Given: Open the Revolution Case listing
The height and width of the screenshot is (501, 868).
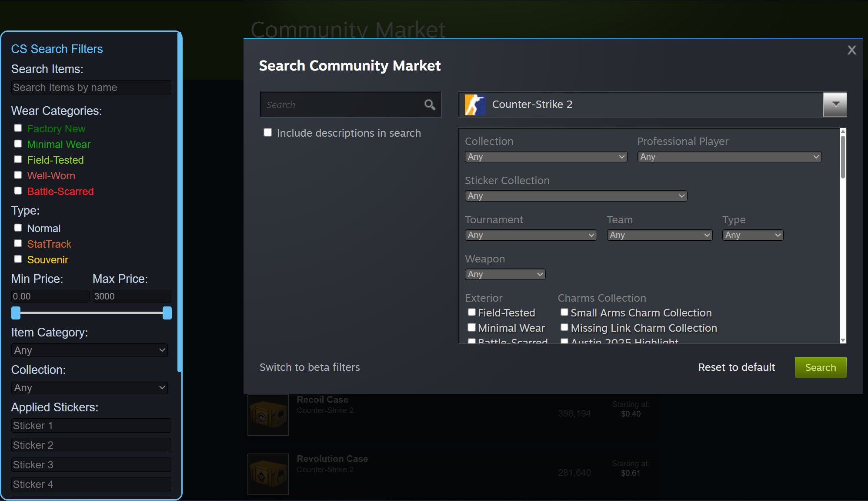Looking at the screenshot, I should click(x=332, y=459).
